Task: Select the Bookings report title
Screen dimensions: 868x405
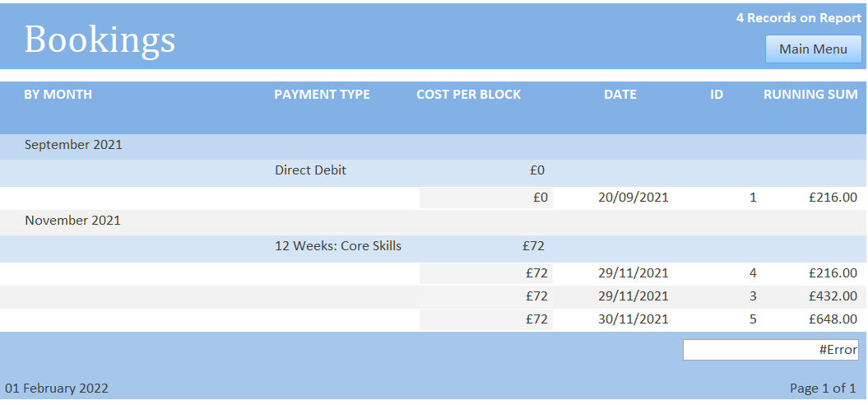Action: [100, 40]
